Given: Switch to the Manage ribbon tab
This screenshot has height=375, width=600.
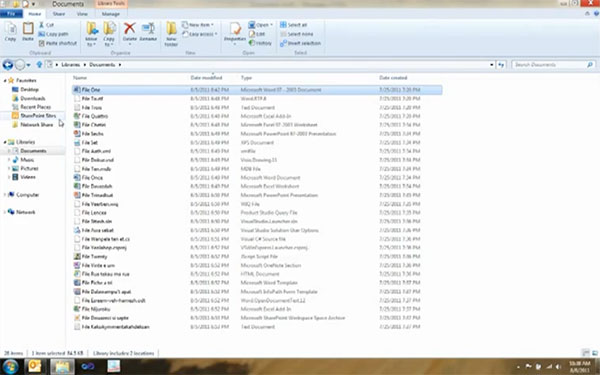Looking at the screenshot, I should click(x=111, y=14).
